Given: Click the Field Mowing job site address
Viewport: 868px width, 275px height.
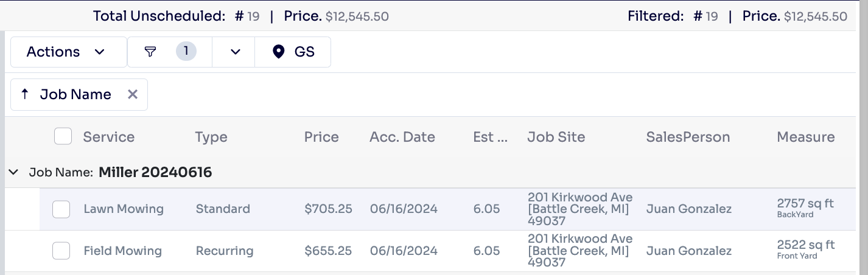Looking at the screenshot, I should click(579, 251).
